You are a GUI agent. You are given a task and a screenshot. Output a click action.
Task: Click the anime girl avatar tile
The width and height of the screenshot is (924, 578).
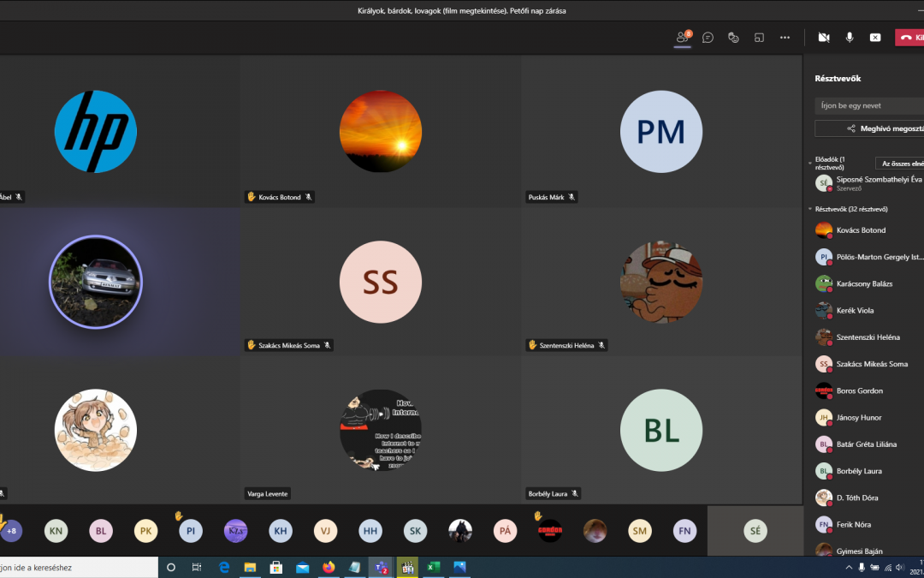click(96, 430)
